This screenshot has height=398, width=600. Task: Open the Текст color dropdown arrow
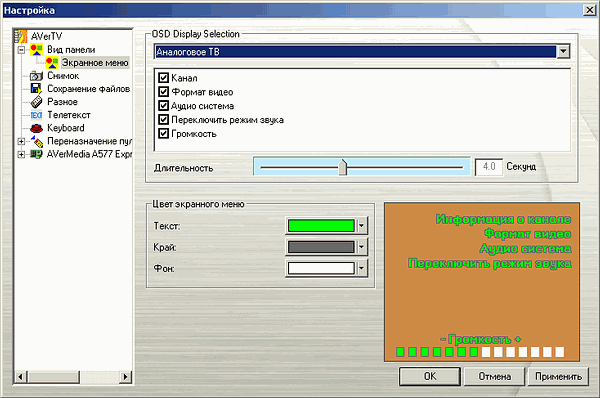(x=361, y=226)
